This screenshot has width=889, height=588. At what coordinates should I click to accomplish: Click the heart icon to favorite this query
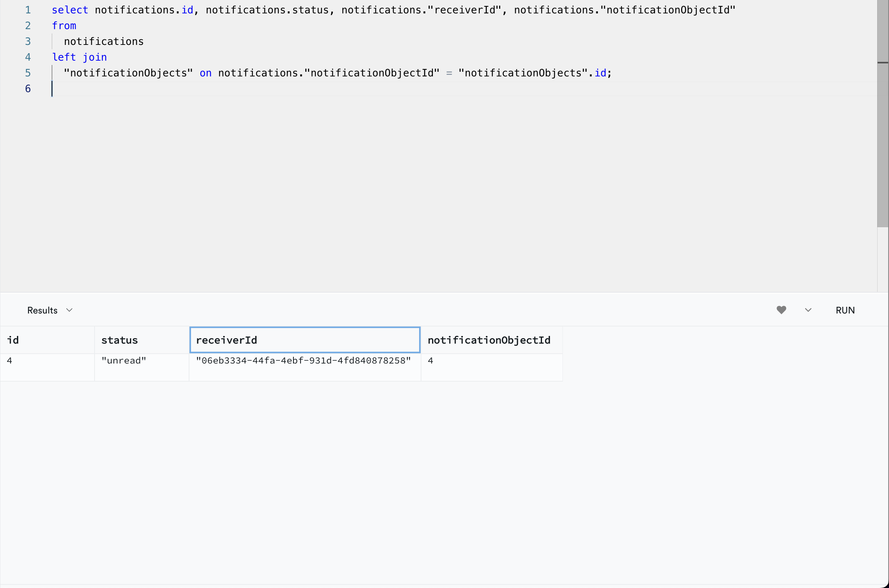point(781,310)
